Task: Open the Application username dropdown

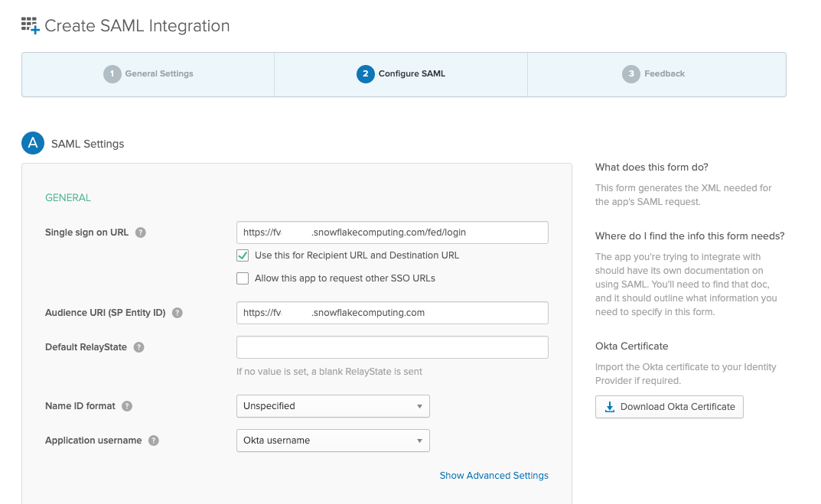Action: point(333,441)
